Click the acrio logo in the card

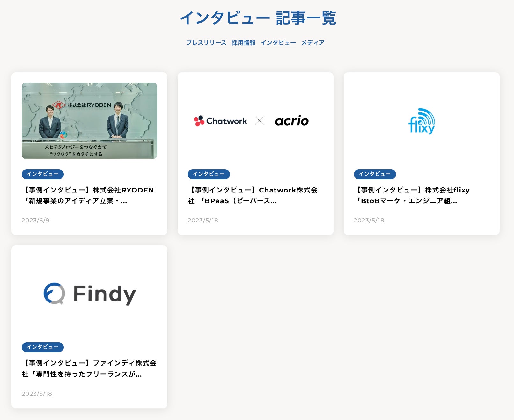[292, 121]
